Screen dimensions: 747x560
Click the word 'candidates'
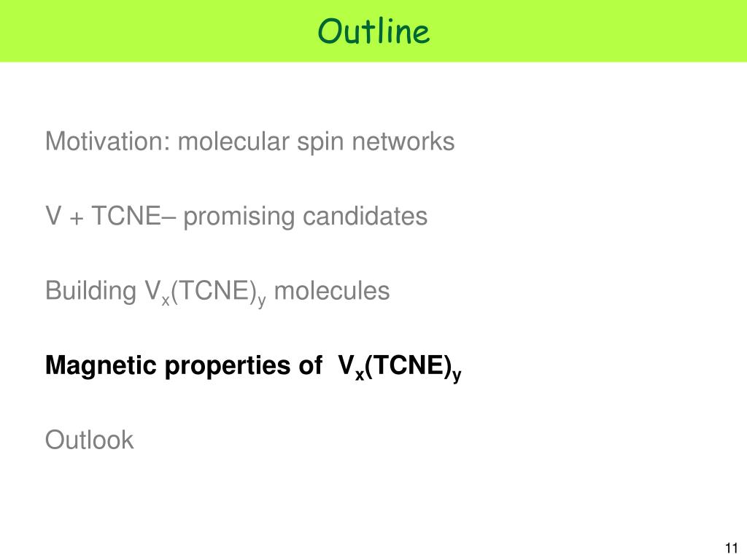365,216
